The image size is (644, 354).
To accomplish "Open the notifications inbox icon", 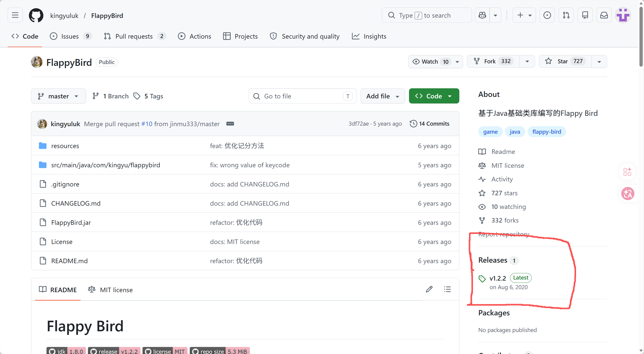I will 604,15.
